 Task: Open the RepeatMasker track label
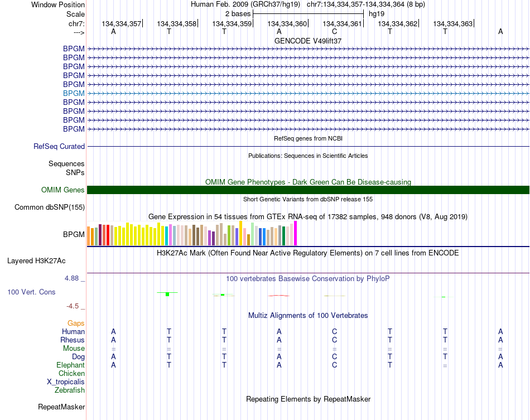point(61,407)
